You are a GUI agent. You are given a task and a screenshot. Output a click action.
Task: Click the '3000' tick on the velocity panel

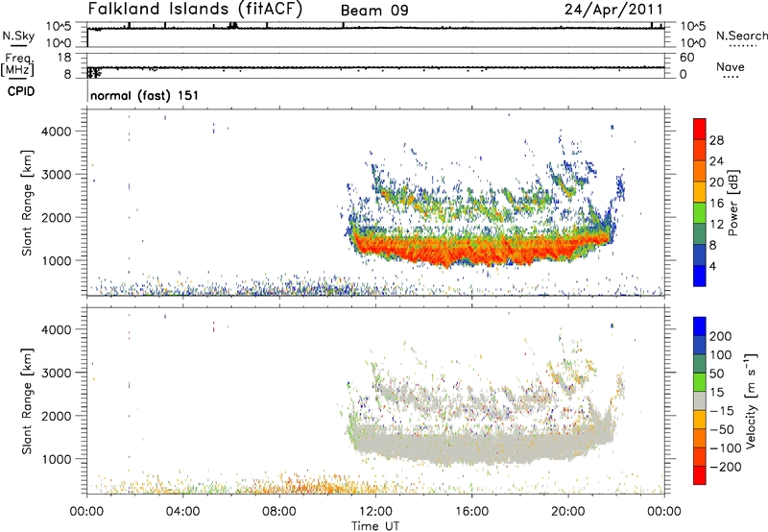click(57, 373)
